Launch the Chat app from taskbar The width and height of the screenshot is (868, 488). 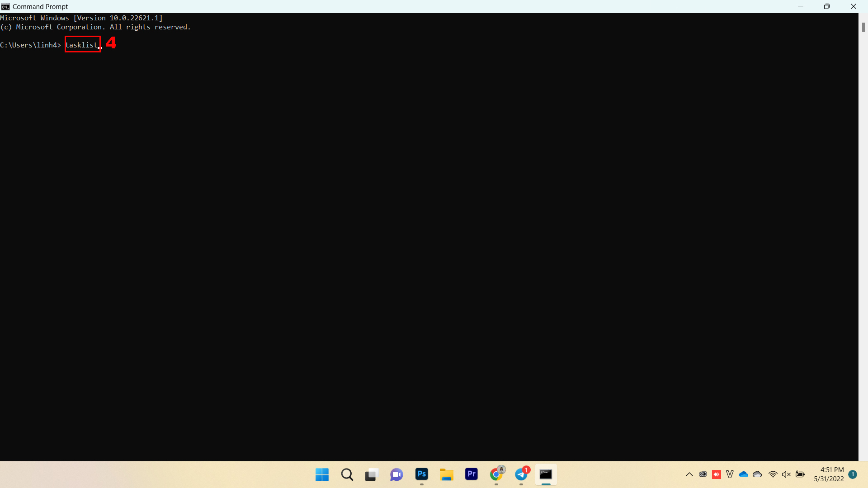[x=396, y=474]
